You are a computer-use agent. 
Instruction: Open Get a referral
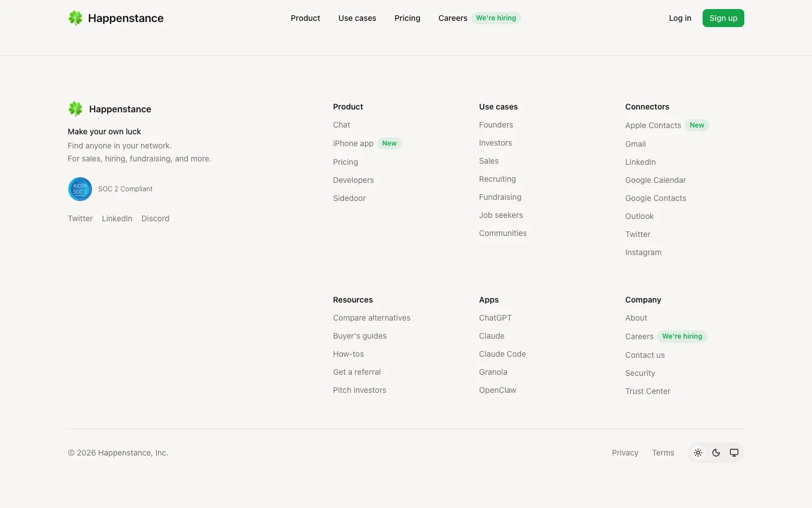[x=357, y=372]
